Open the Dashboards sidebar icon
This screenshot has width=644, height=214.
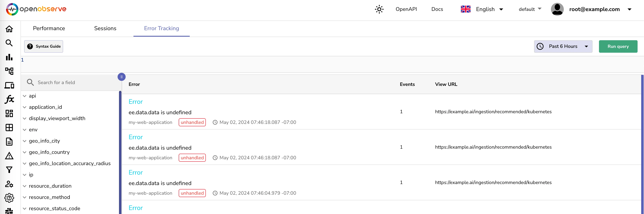[x=9, y=113]
